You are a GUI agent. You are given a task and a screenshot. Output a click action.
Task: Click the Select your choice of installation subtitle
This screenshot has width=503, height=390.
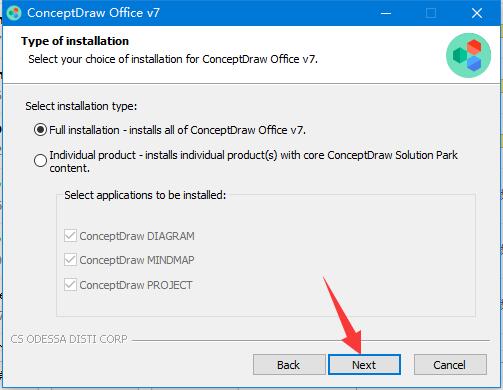pyautogui.click(x=173, y=59)
